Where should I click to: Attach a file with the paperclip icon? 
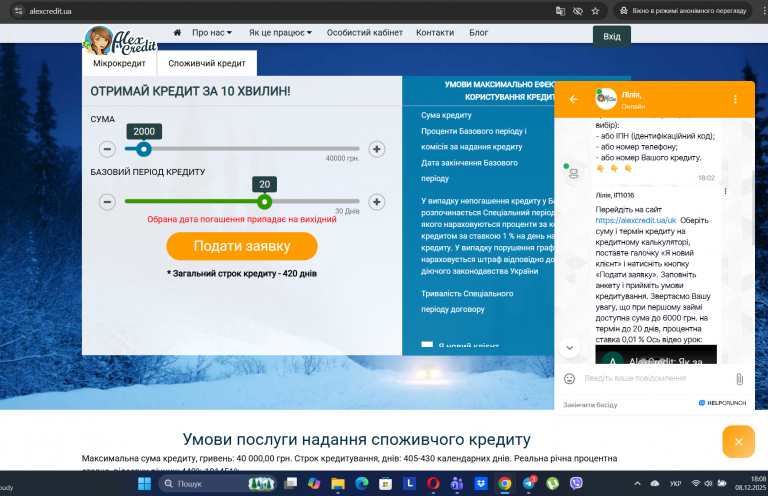pyautogui.click(x=740, y=379)
